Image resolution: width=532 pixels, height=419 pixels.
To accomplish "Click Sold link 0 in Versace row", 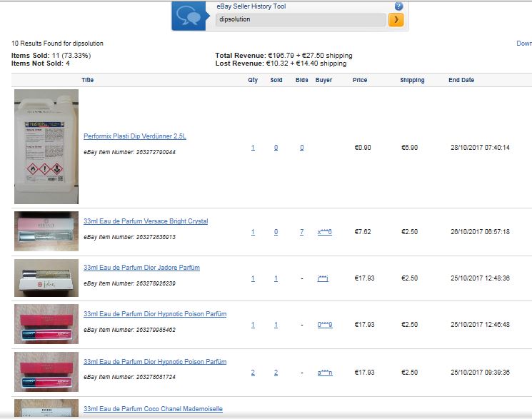I will pyautogui.click(x=276, y=232).
